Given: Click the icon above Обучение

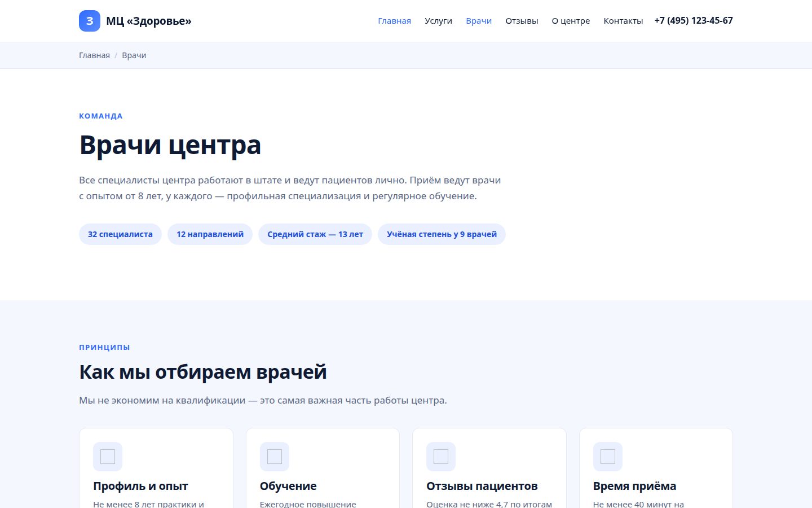Looking at the screenshot, I should 275,457.
